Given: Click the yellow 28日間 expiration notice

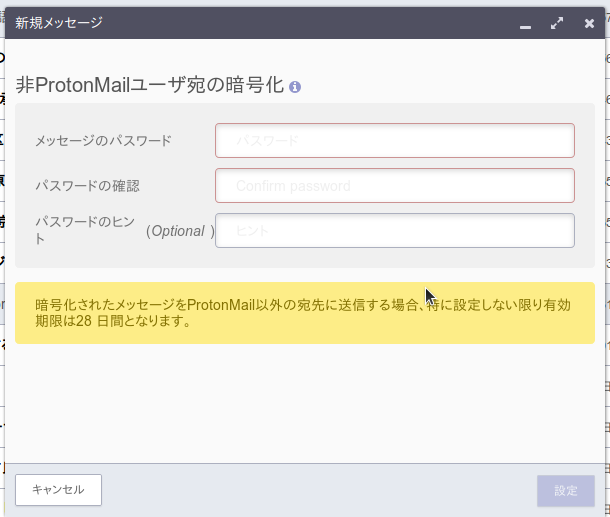Looking at the screenshot, I should click(305, 313).
